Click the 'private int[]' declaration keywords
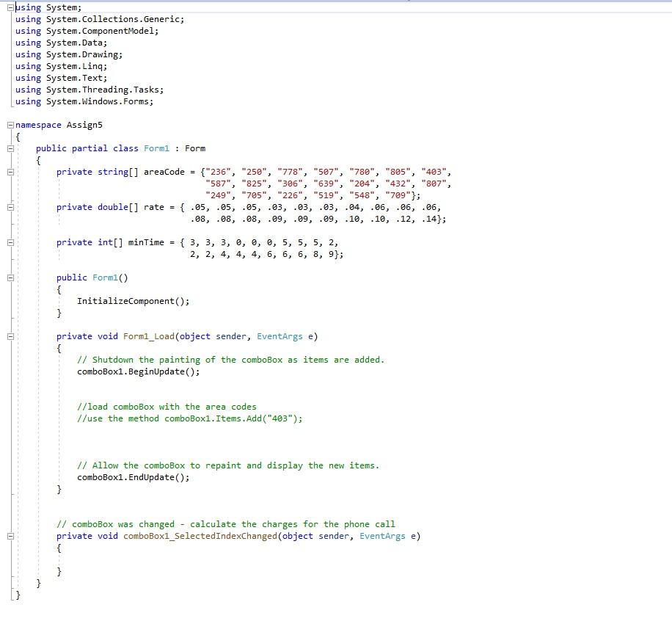The width and height of the screenshot is (672, 624). click(x=90, y=242)
